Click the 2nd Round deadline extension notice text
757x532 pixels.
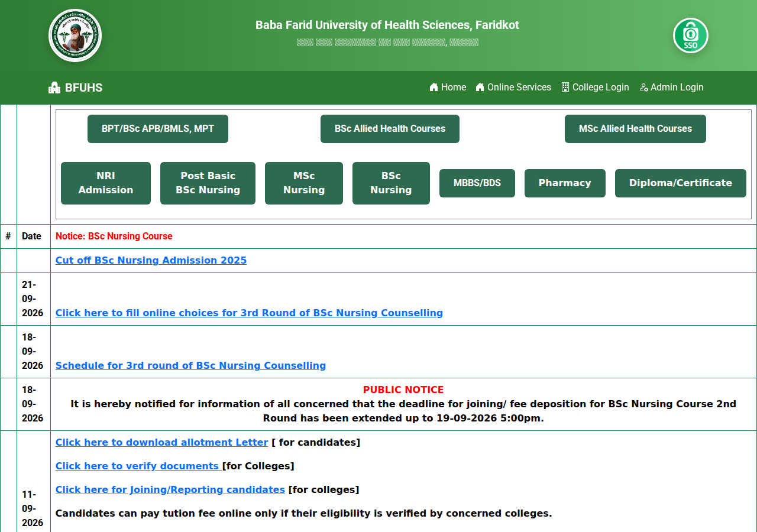coord(403,411)
